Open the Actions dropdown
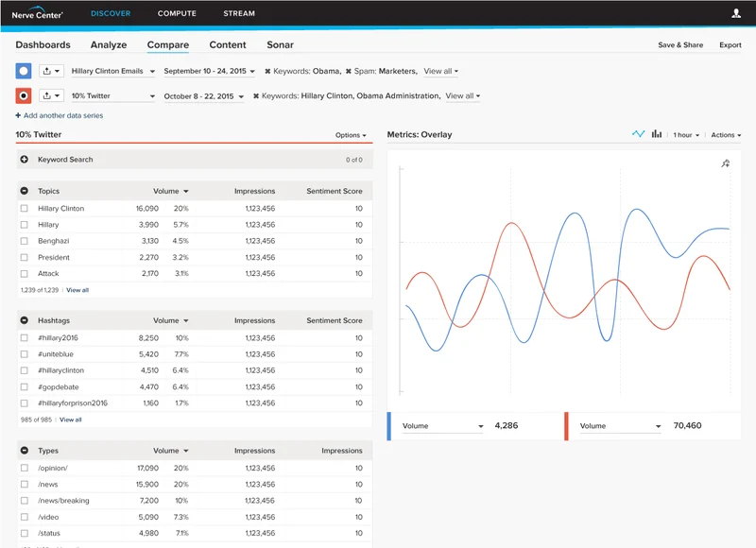The width and height of the screenshot is (756, 548). tap(726, 135)
